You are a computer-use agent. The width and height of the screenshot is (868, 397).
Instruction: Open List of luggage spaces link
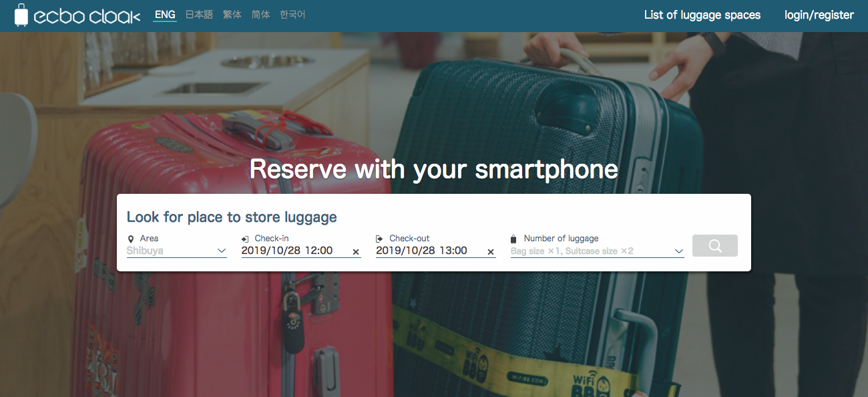[x=702, y=15]
